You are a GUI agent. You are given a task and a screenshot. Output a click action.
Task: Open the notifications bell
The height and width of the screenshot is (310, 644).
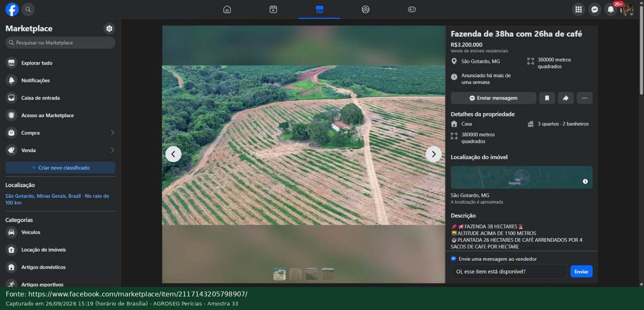pyautogui.click(x=610, y=9)
